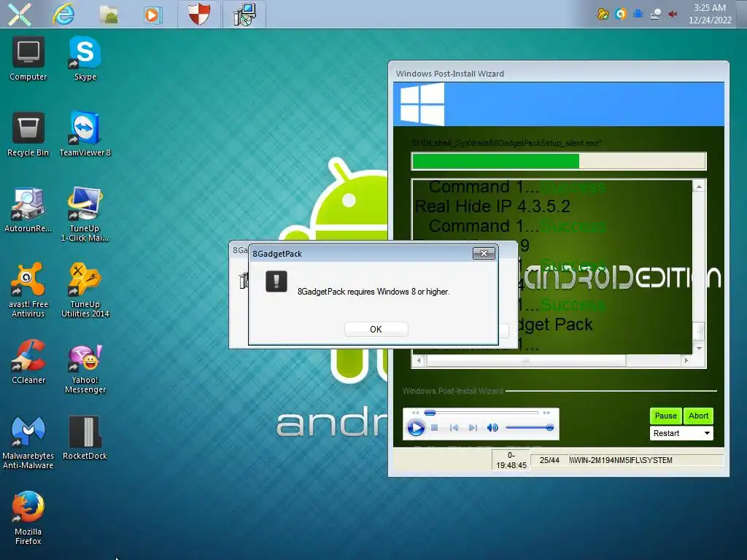Play the wizard media player
Viewport: 747px width, 560px height.
click(x=415, y=427)
